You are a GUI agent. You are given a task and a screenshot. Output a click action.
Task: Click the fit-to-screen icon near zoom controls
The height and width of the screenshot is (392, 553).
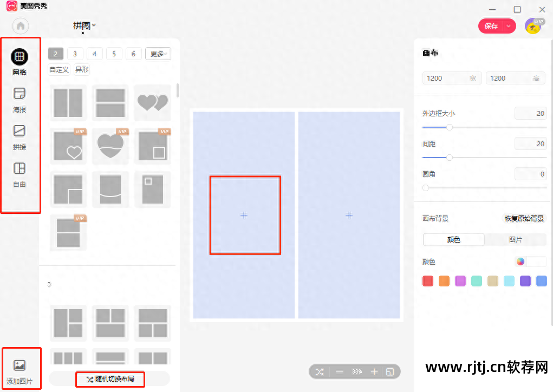[x=391, y=371]
